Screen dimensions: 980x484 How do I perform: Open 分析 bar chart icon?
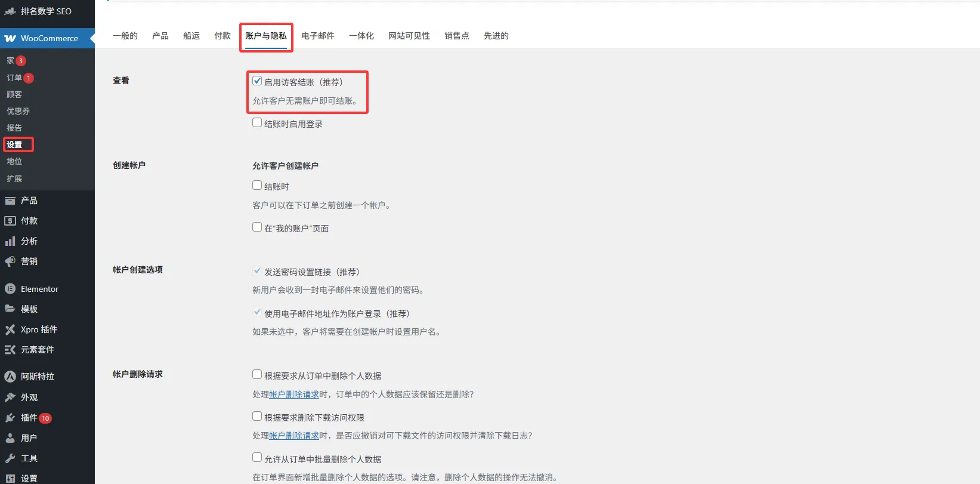[x=10, y=241]
